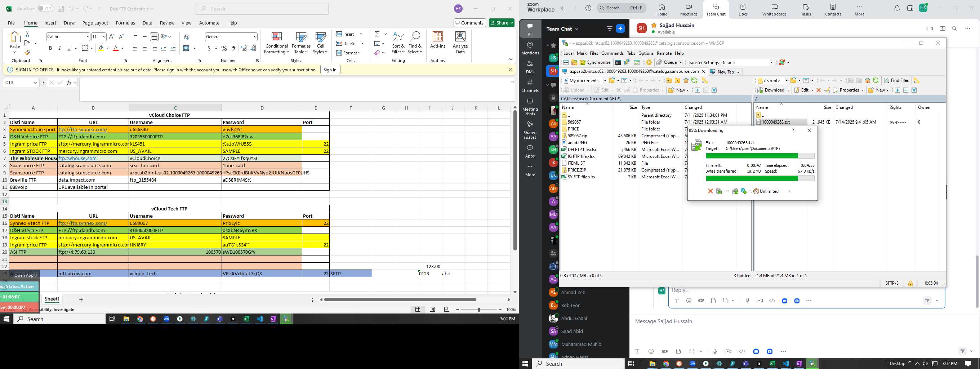Toggle Center alignment in Excel ribbon

pos(145,48)
